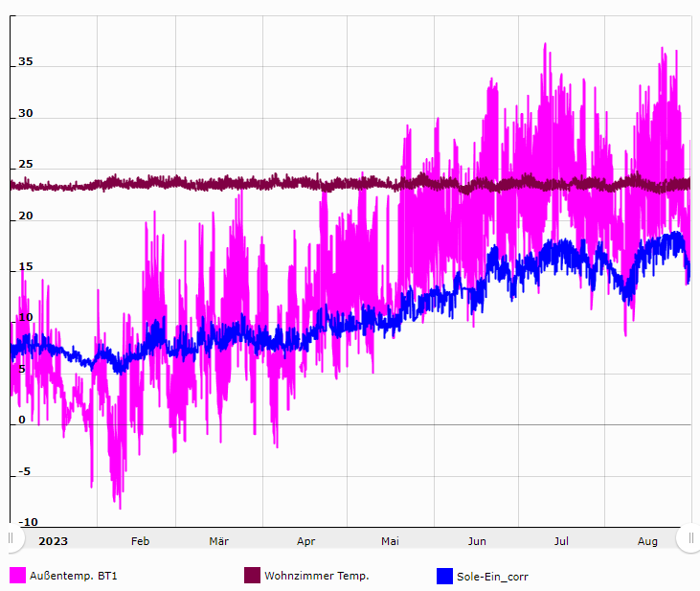Click the Sole-Ein_corr legend label

point(492,577)
